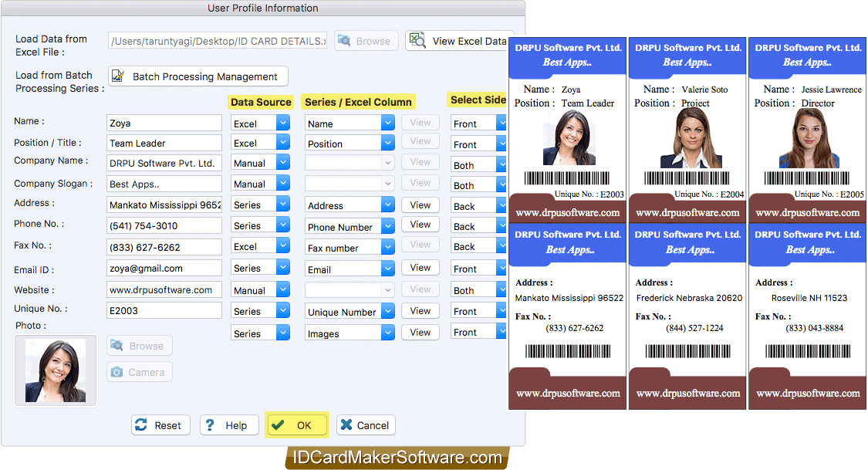The height and width of the screenshot is (470, 868).
Task: Open Batch Processing Management
Action: pyautogui.click(x=198, y=76)
